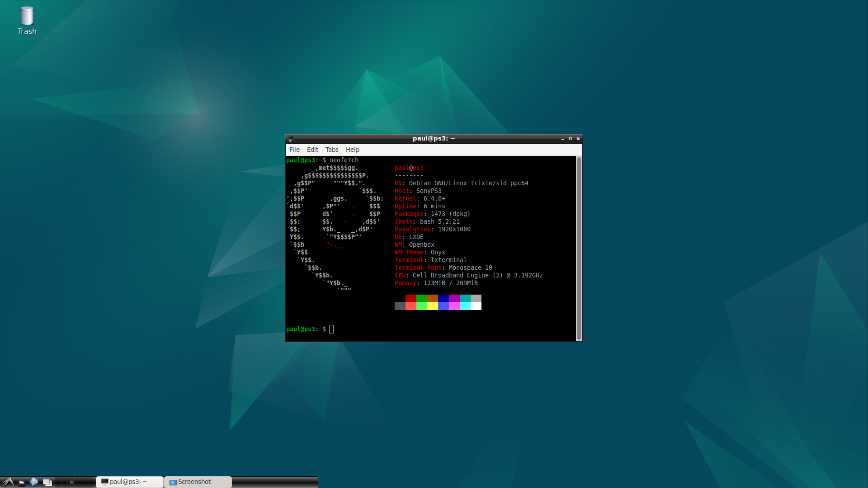The image size is (868, 488).
Task: Click the 'WM Theme: Onyx' line
Action: [420, 252]
